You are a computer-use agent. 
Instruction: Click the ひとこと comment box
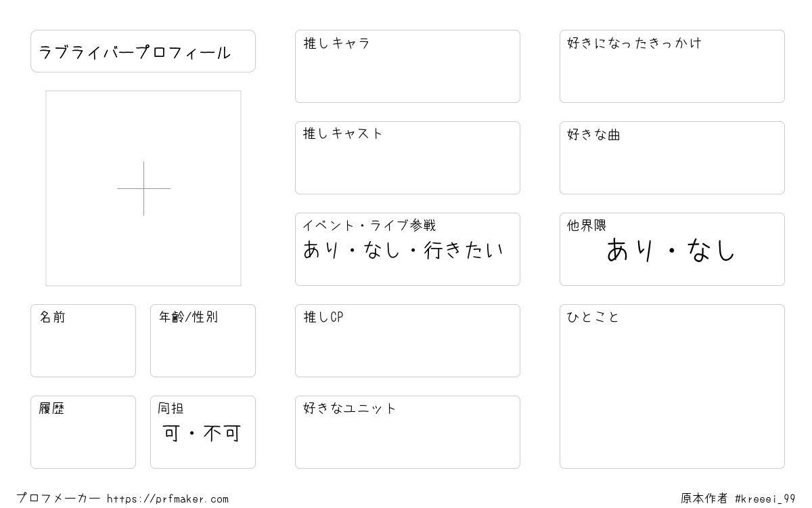pyautogui.click(x=672, y=386)
